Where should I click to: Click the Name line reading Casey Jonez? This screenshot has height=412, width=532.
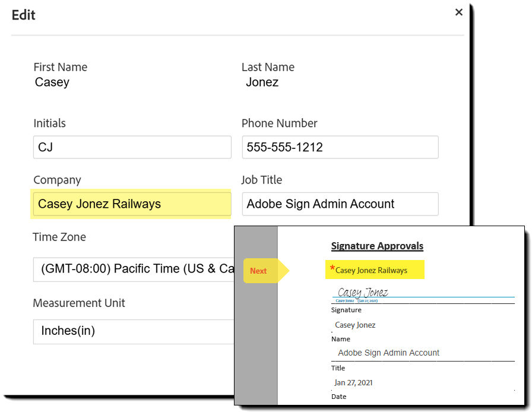pos(354,325)
